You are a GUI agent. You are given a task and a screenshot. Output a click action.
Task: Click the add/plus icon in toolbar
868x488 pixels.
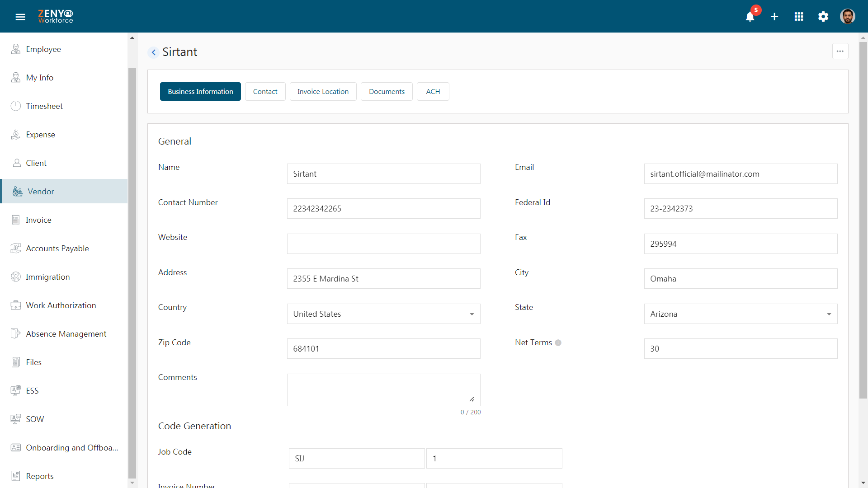pos(774,16)
